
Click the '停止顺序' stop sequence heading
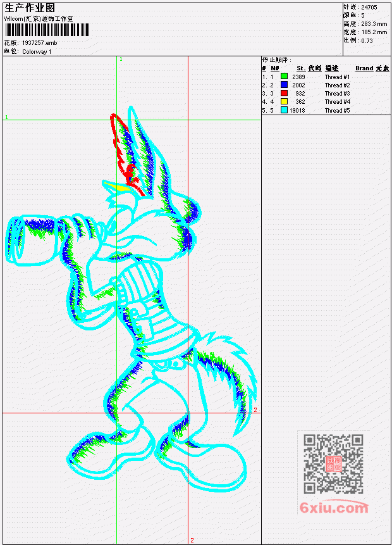coord(277,60)
